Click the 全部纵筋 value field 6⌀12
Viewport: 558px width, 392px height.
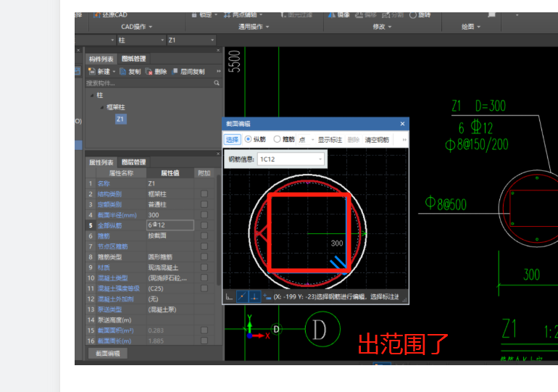click(x=170, y=225)
